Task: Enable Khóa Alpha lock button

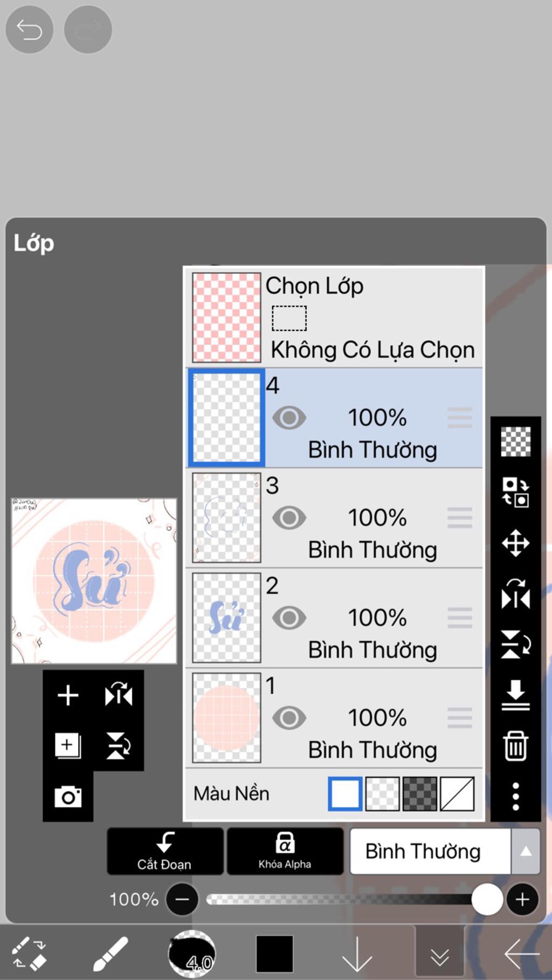Action: 285,851
